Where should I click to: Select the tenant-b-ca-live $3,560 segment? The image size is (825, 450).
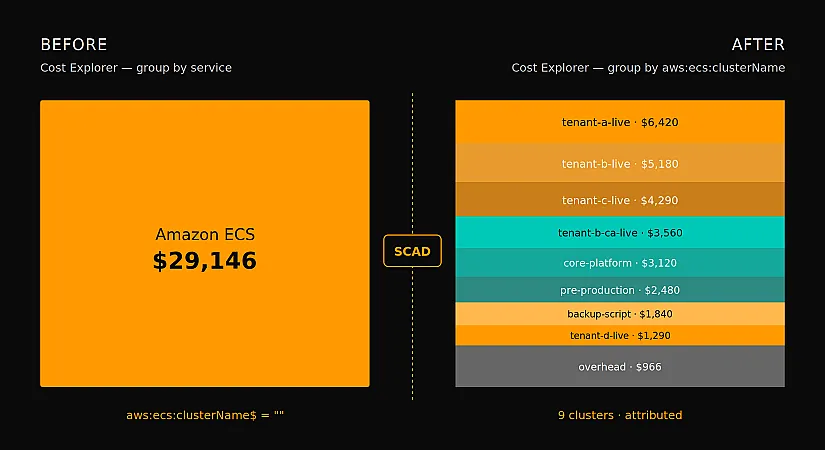pyautogui.click(x=620, y=232)
